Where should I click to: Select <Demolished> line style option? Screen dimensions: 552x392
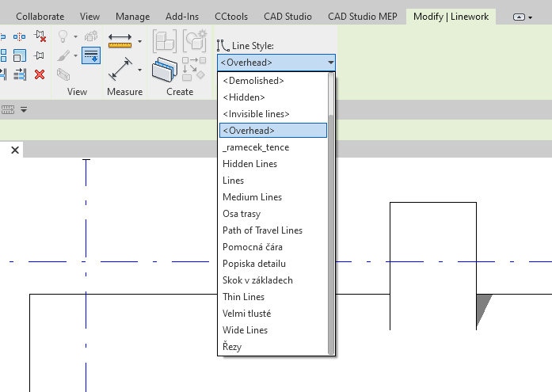[x=253, y=81]
